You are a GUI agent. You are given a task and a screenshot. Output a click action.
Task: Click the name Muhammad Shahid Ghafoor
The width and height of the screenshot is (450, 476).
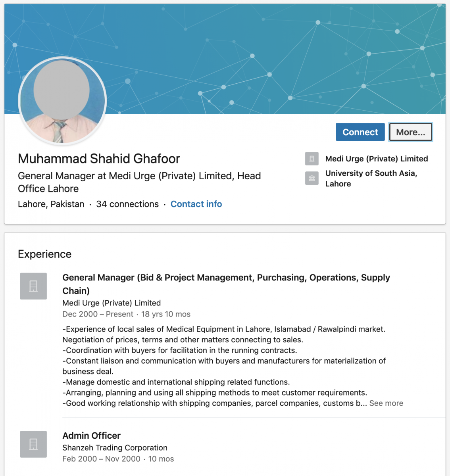pyautogui.click(x=99, y=159)
